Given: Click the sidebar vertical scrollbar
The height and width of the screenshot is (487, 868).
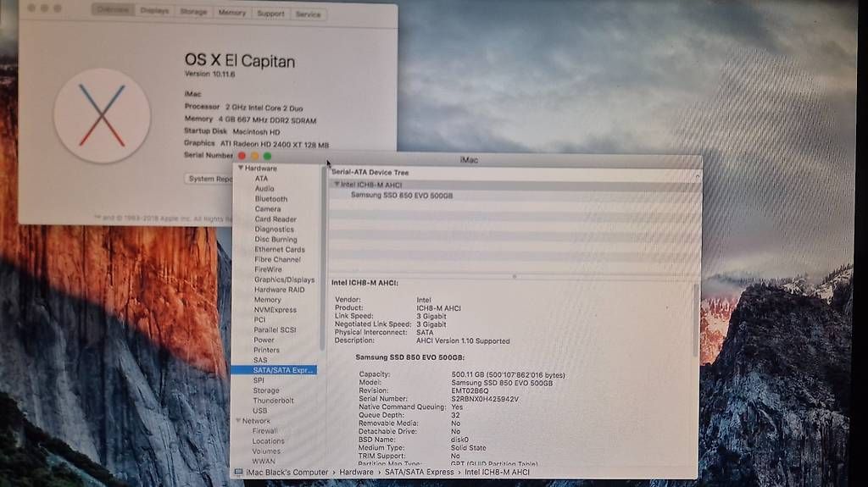Looking at the screenshot, I should 322,258.
